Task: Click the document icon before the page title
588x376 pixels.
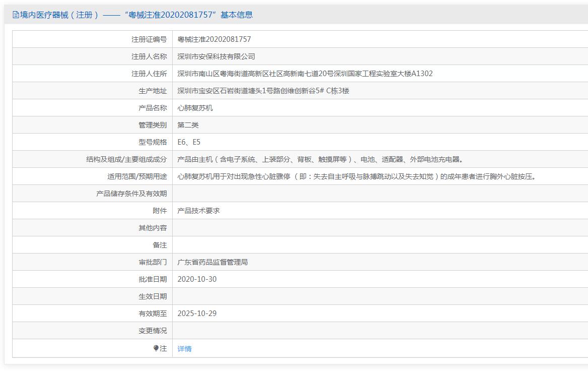Action: [16, 15]
